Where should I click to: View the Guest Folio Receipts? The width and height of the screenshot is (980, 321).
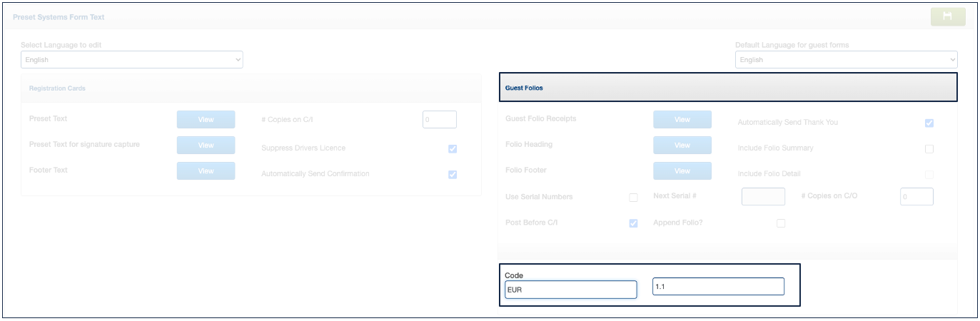pyautogui.click(x=682, y=120)
